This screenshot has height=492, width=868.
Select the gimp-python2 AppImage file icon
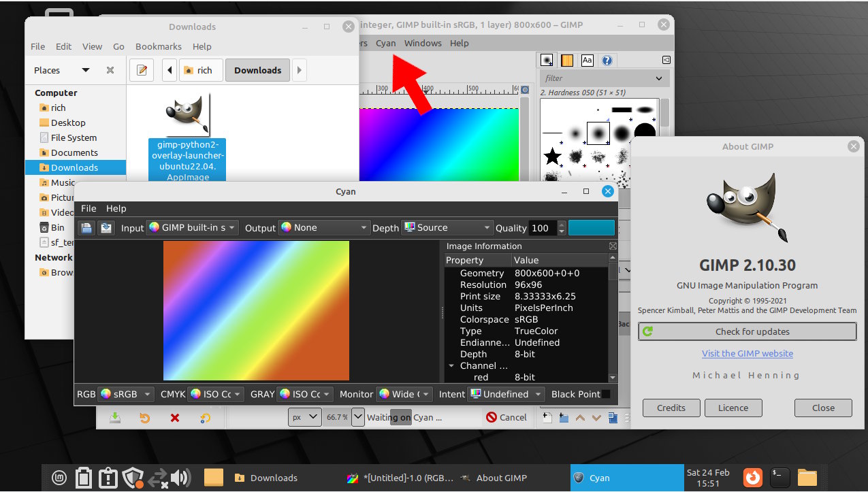click(x=187, y=114)
